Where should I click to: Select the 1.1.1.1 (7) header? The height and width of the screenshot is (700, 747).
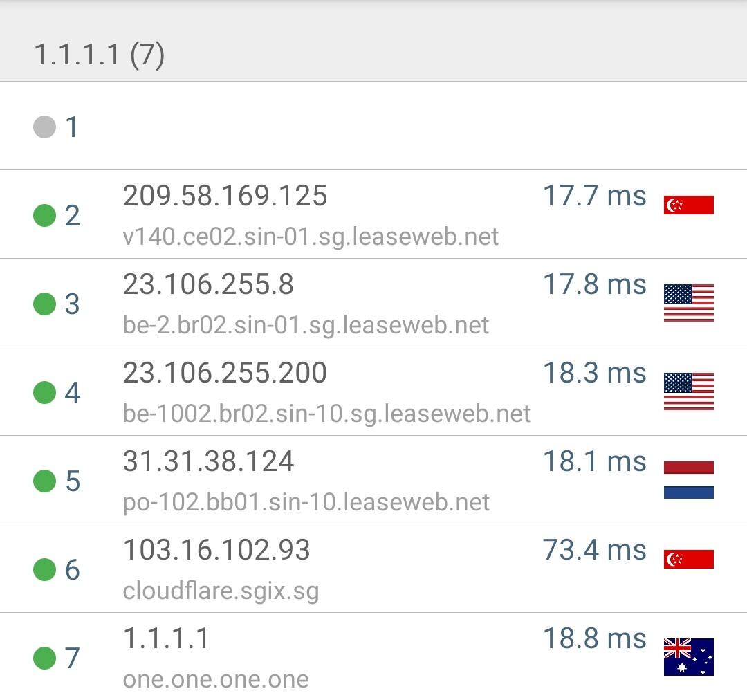coord(99,55)
